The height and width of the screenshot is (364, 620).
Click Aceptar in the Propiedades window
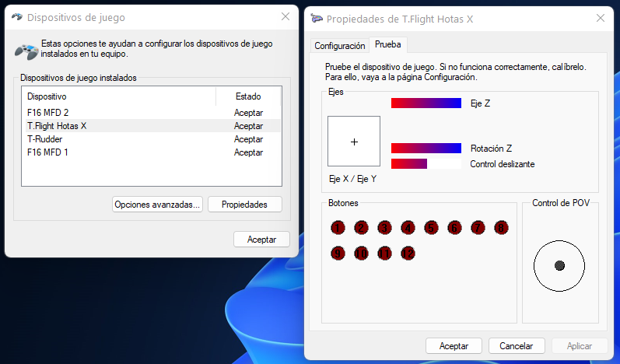[454, 346]
